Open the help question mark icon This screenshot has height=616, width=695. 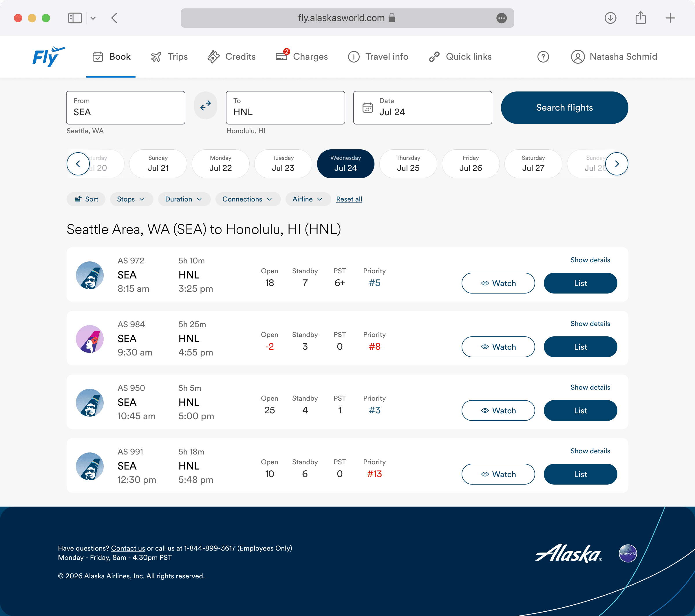(543, 57)
